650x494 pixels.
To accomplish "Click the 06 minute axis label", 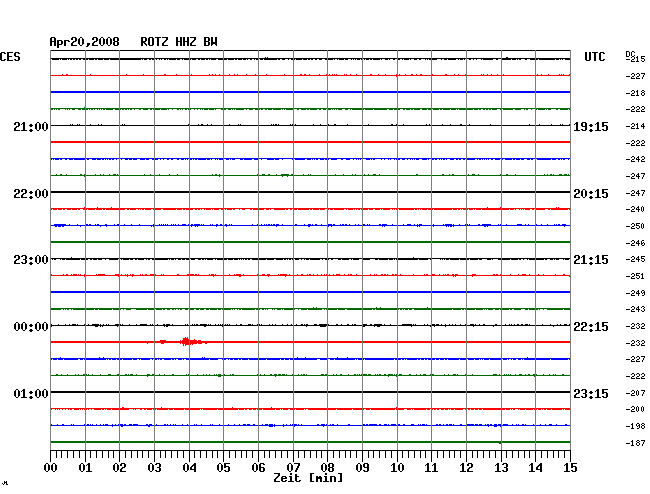I will [x=258, y=468].
